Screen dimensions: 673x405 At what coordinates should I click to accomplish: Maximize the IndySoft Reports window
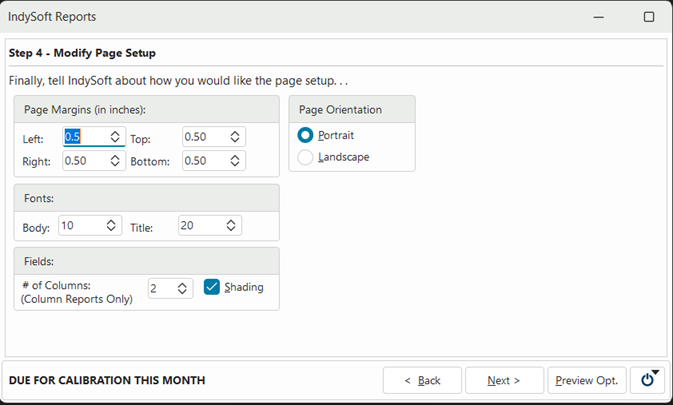649,17
